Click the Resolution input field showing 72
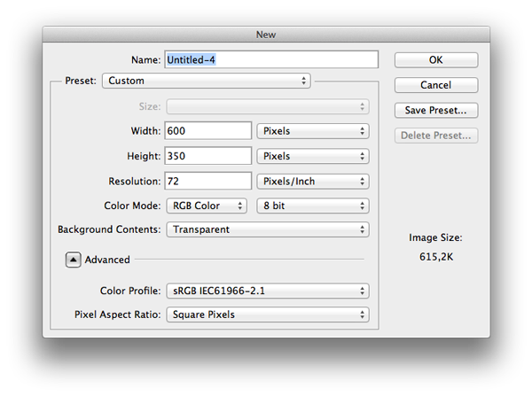532x396 pixels. 208,181
